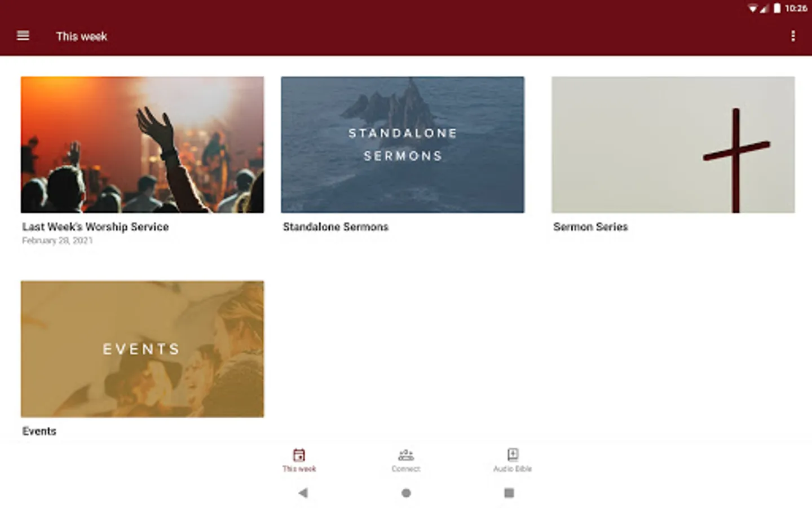Select the Sermon Series title text
This screenshot has height=508, width=812.
(590, 227)
